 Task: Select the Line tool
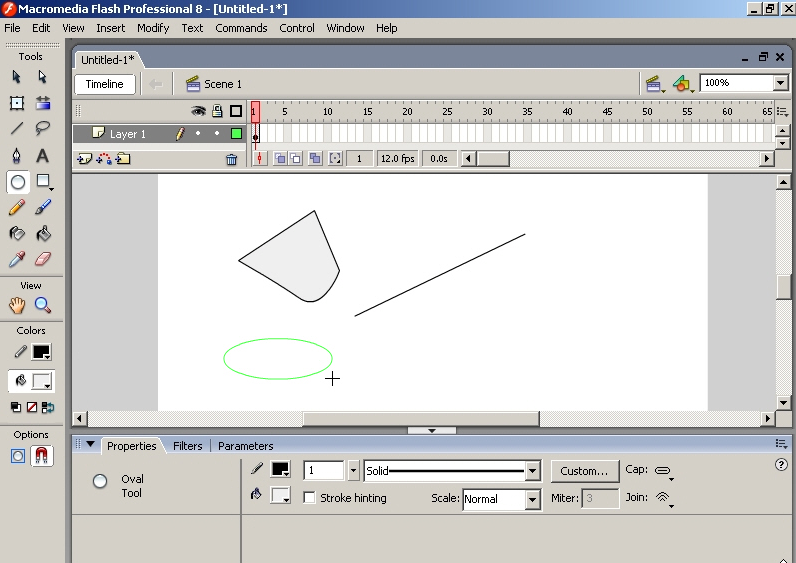pos(17,128)
